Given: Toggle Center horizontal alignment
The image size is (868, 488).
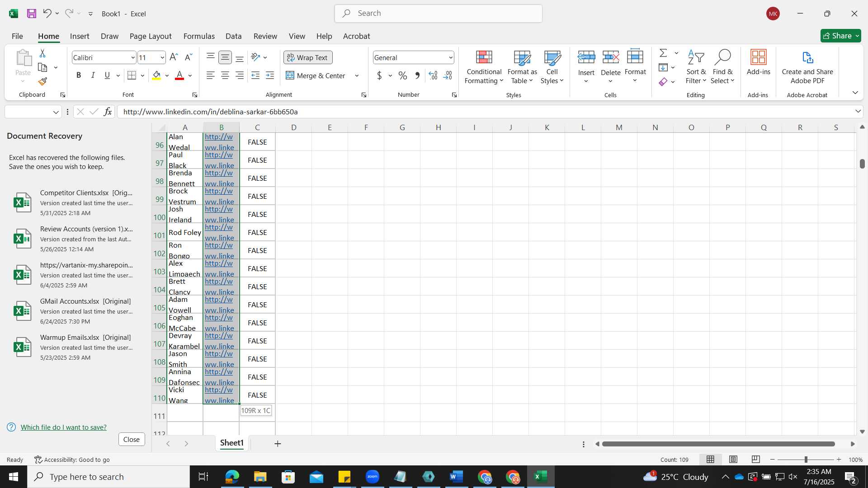Looking at the screenshot, I should pos(225,75).
